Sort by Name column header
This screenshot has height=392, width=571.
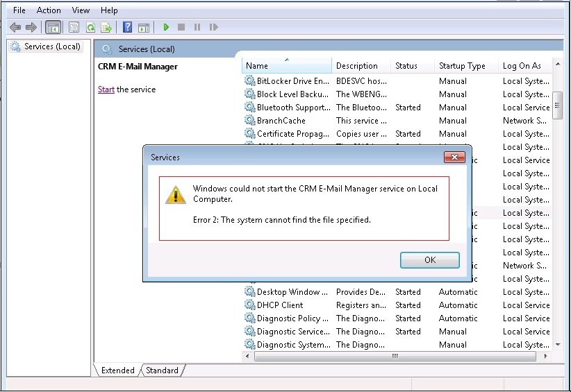point(287,66)
